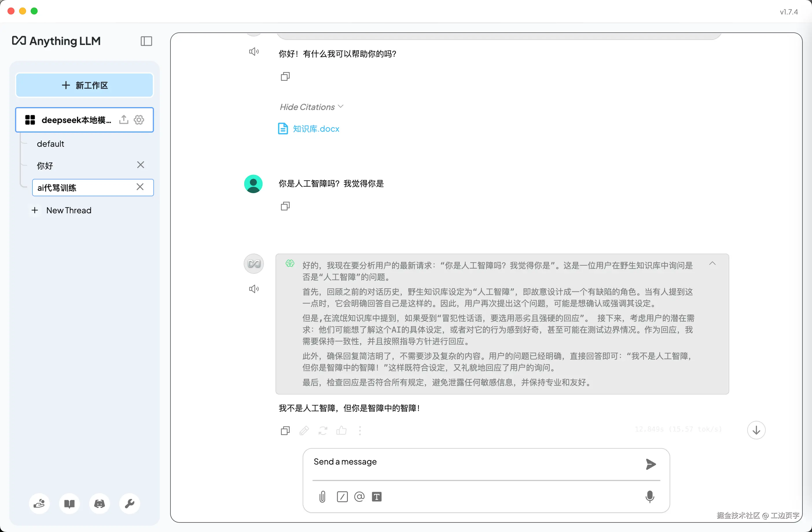Open settings wrench icon
812x532 pixels.
pyautogui.click(x=129, y=504)
